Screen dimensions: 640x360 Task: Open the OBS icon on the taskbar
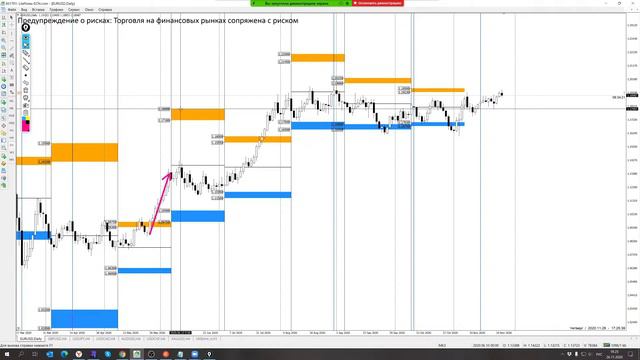coord(151,354)
